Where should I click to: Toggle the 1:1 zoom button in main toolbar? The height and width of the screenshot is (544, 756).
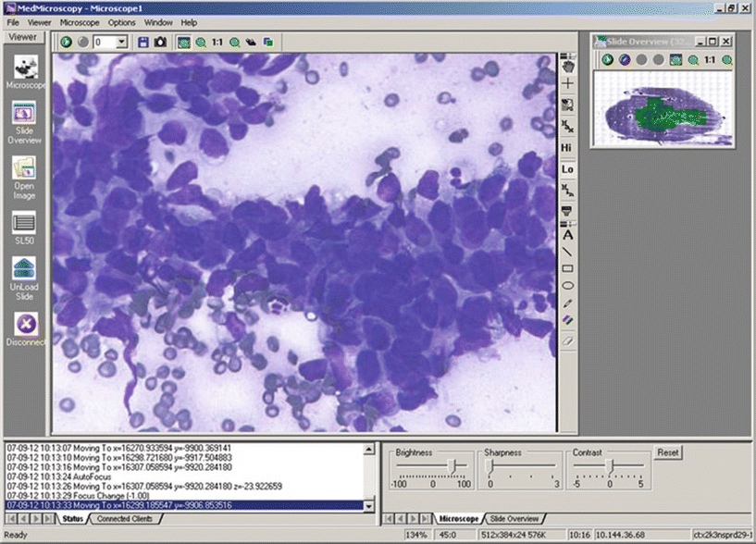coord(217,42)
